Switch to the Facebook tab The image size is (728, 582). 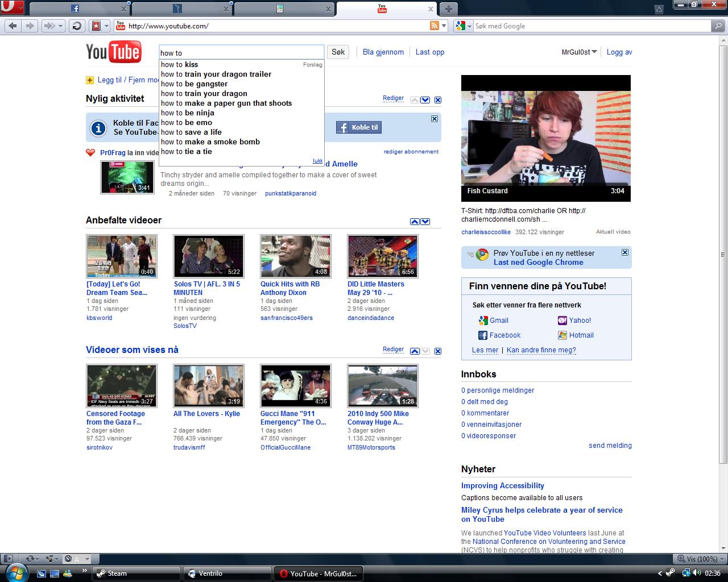(78, 9)
